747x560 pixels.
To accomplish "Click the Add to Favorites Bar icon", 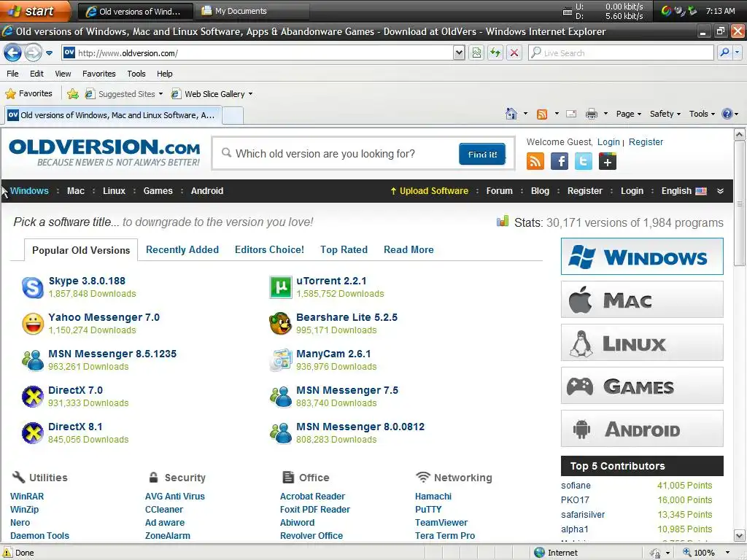I will point(73,94).
